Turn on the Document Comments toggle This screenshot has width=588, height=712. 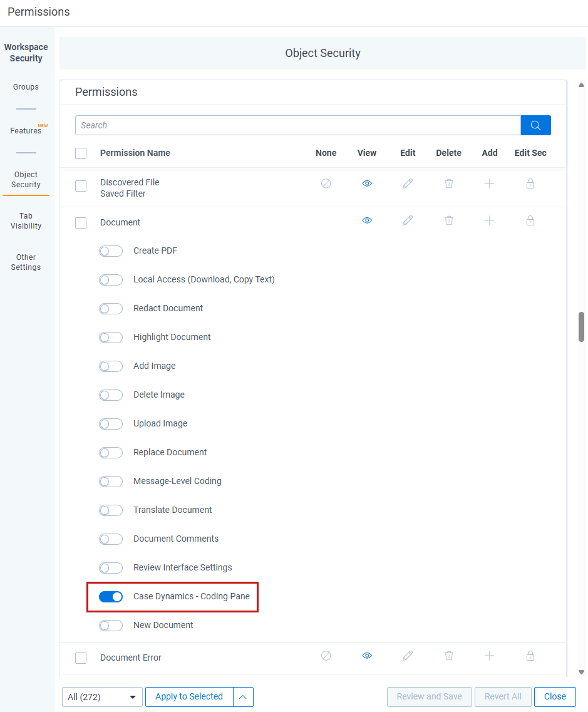pos(111,539)
